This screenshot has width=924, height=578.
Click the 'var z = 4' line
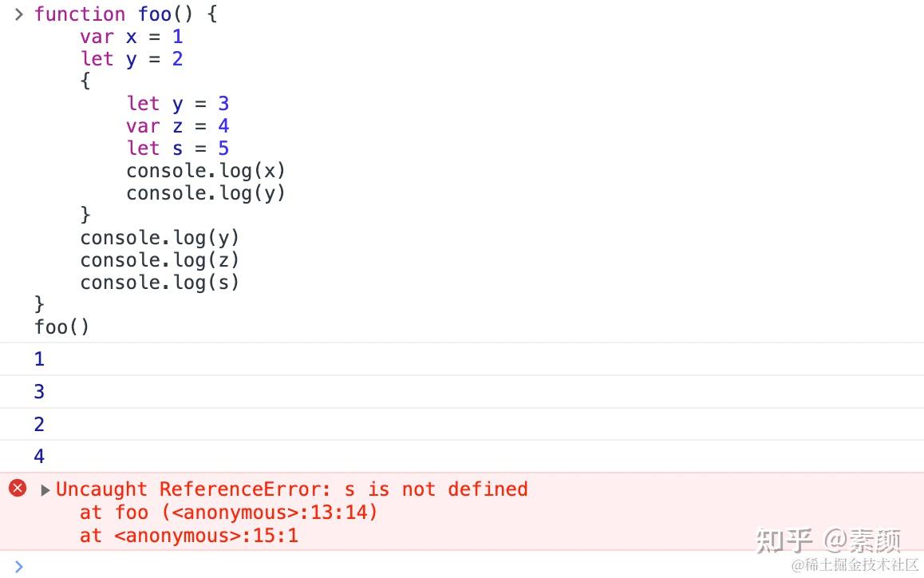point(177,126)
